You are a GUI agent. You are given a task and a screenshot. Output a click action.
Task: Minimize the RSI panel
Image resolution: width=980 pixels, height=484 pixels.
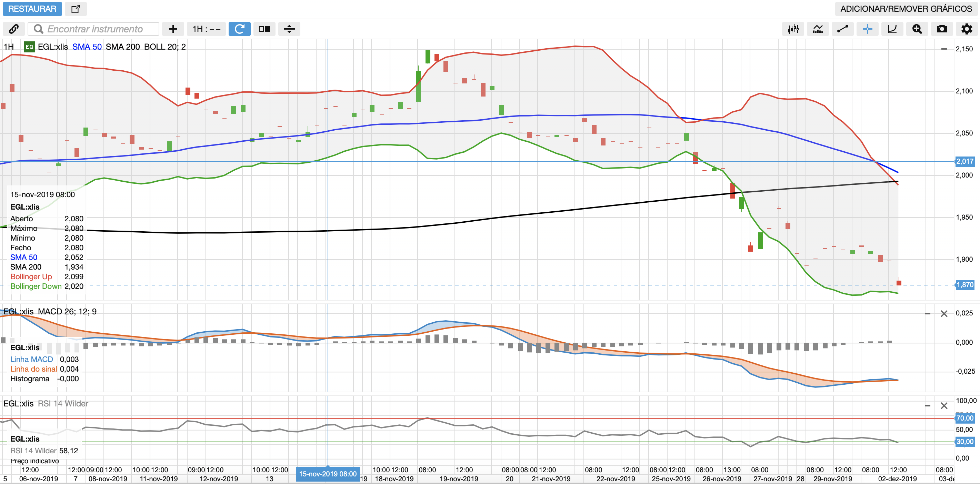[x=928, y=406]
